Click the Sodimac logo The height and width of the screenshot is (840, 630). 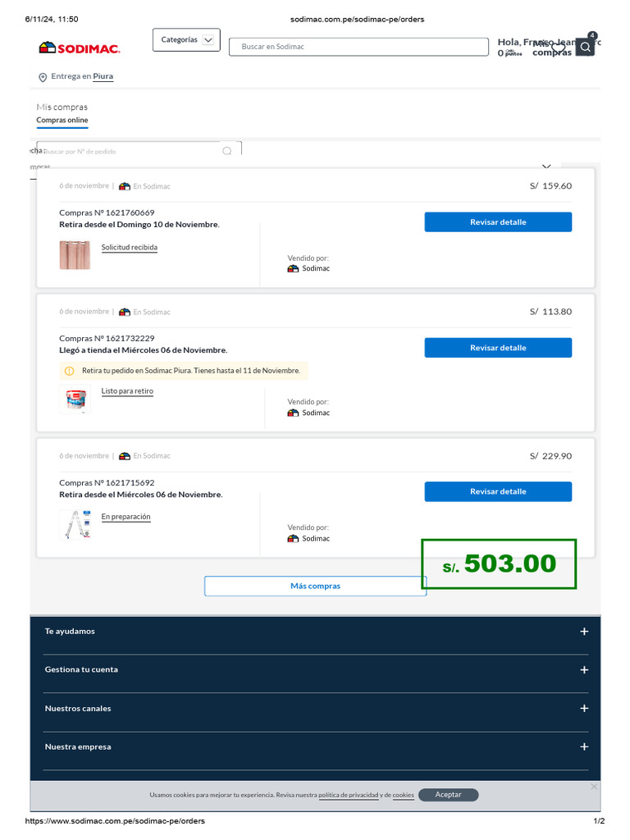(x=80, y=48)
